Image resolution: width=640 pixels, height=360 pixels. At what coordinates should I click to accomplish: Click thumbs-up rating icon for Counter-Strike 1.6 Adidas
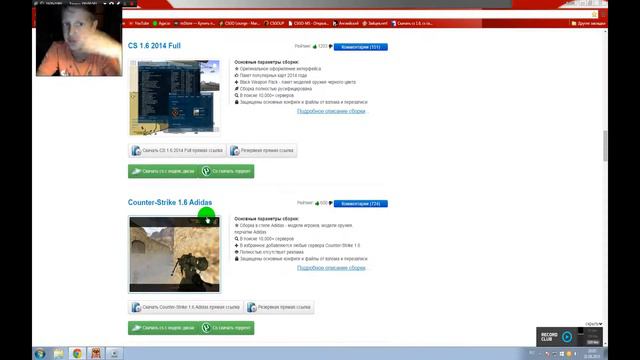tap(317, 203)
